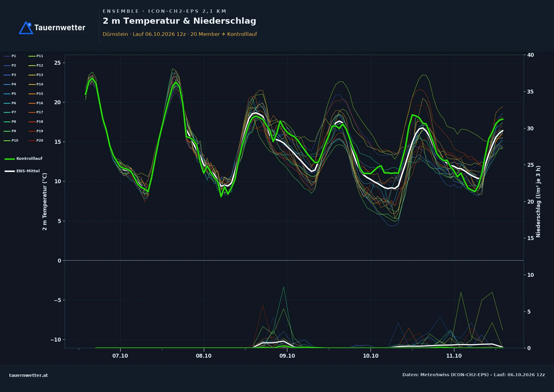Select the P5 legend entry

[10, 94]
